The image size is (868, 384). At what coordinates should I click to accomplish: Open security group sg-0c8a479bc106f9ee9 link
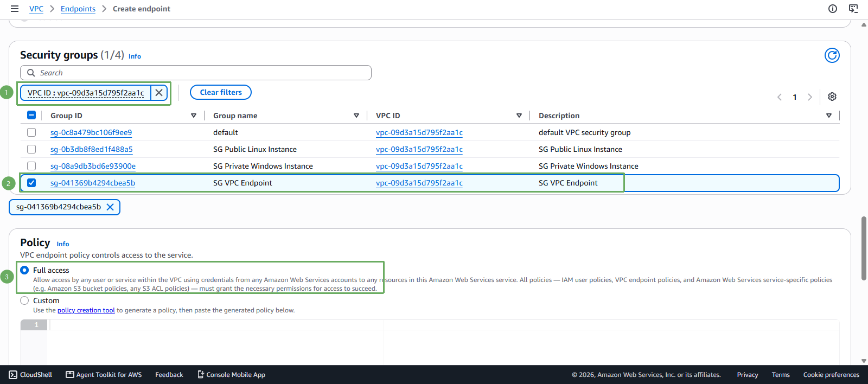[x=91, y=132]
